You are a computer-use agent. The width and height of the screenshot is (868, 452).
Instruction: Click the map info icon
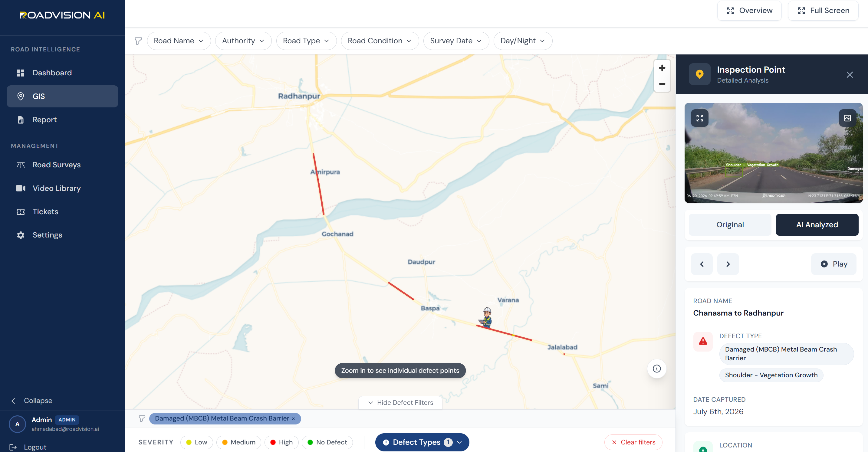click(x=657, y=368)
